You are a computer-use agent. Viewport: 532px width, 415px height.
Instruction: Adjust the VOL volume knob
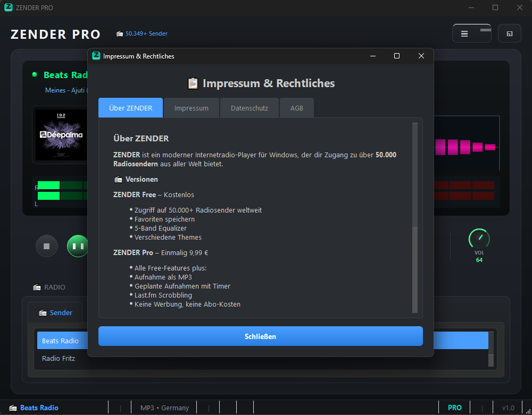(479, 239)
